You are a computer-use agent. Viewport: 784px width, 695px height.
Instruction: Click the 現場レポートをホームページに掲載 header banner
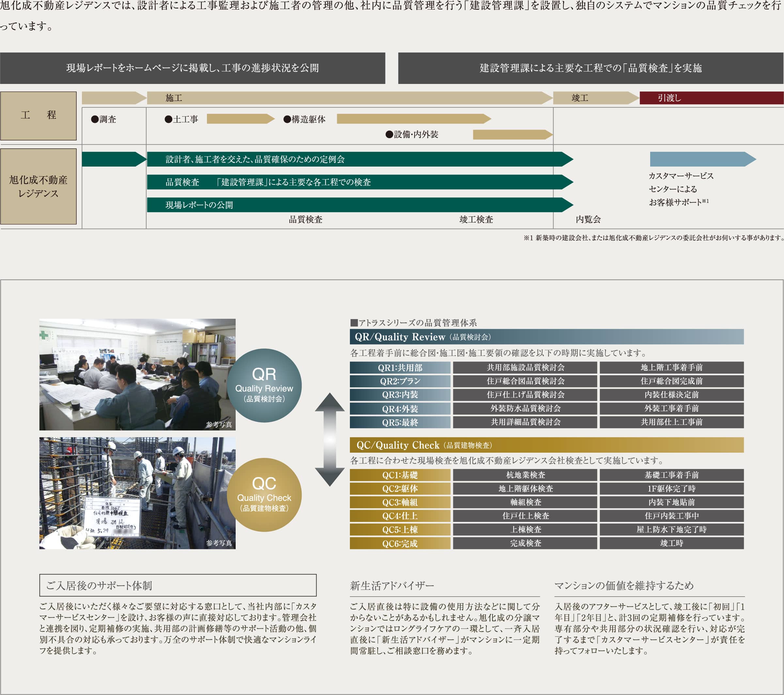(x=193, y=68)
